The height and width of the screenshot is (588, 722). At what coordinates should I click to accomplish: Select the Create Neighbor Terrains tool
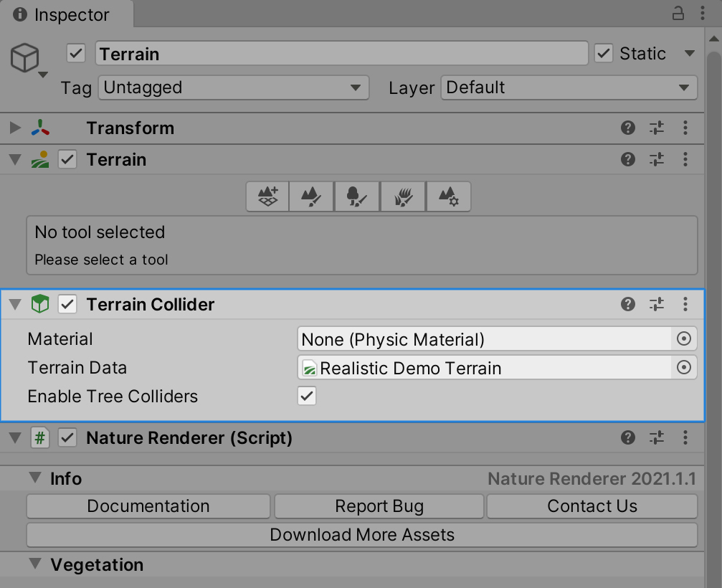[267, 196]
